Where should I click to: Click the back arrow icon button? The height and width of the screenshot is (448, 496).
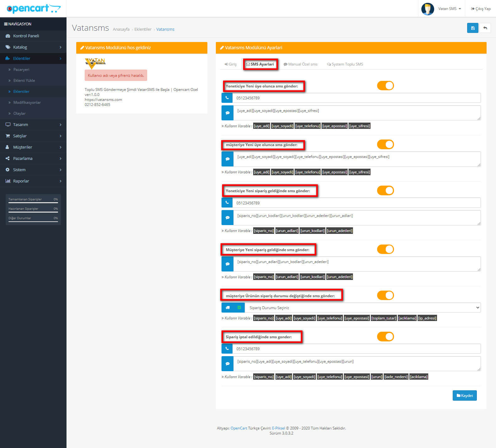485,28
